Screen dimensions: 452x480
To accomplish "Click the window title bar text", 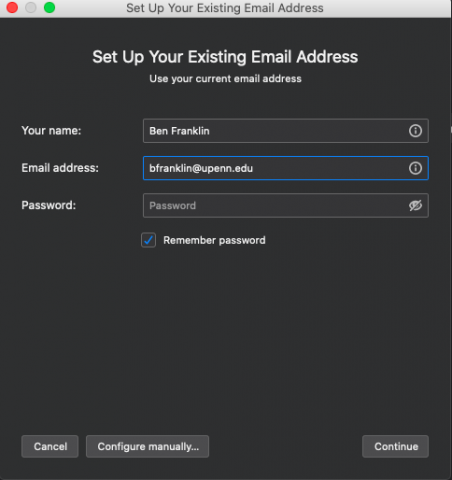I will coord(225,8).
